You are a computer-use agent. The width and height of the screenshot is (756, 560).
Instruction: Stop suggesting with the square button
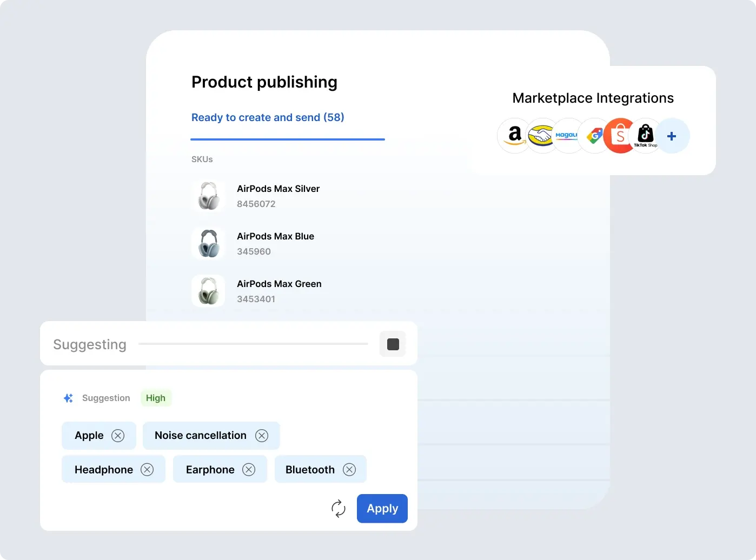(x=393, y=344)
